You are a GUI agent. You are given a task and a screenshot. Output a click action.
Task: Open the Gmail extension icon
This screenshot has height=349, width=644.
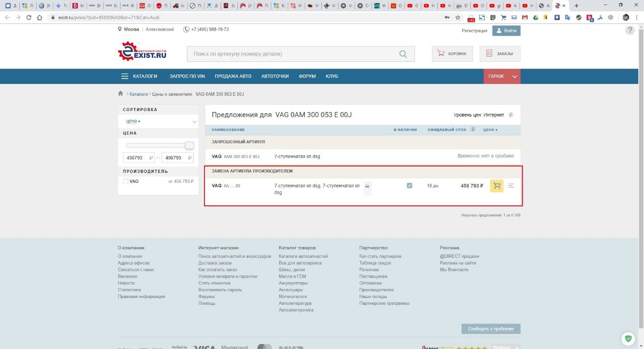[524, 18]
